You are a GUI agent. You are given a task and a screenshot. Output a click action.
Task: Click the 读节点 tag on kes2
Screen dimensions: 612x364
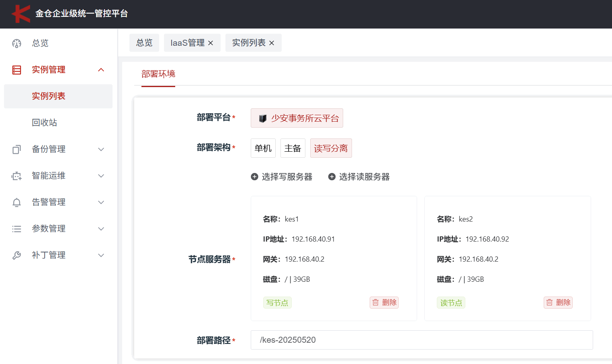tap(451, 303)
